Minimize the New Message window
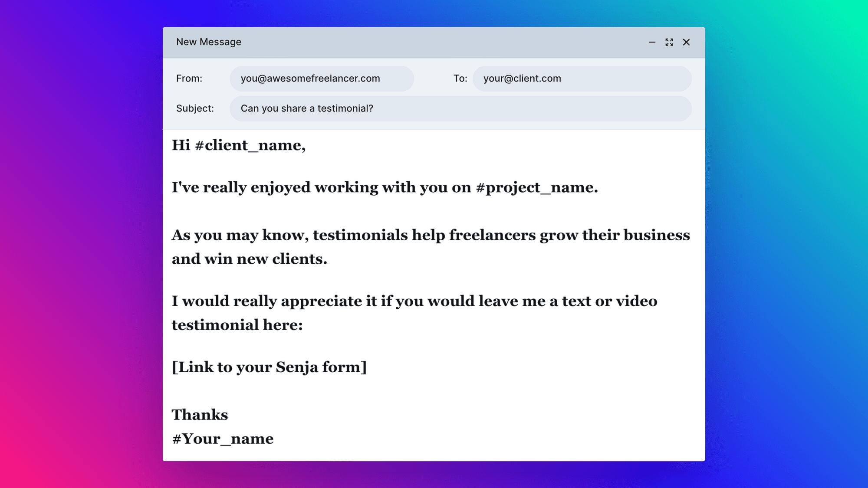868x488 pixels. tap(652, 42)
